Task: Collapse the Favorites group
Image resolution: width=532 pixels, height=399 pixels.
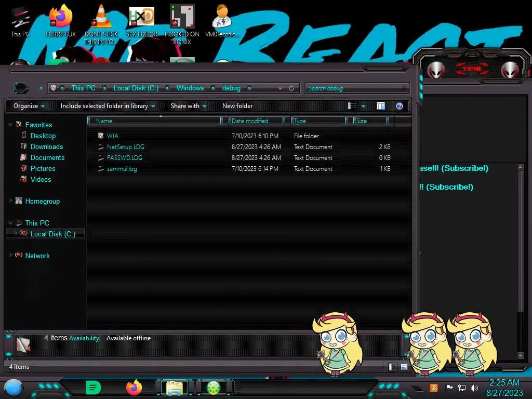Action: coord(10,125)
